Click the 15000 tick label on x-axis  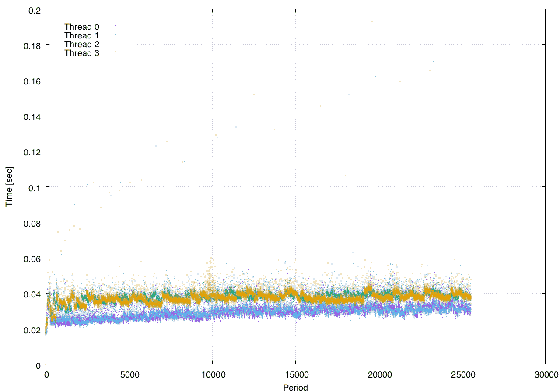(295, 374)
